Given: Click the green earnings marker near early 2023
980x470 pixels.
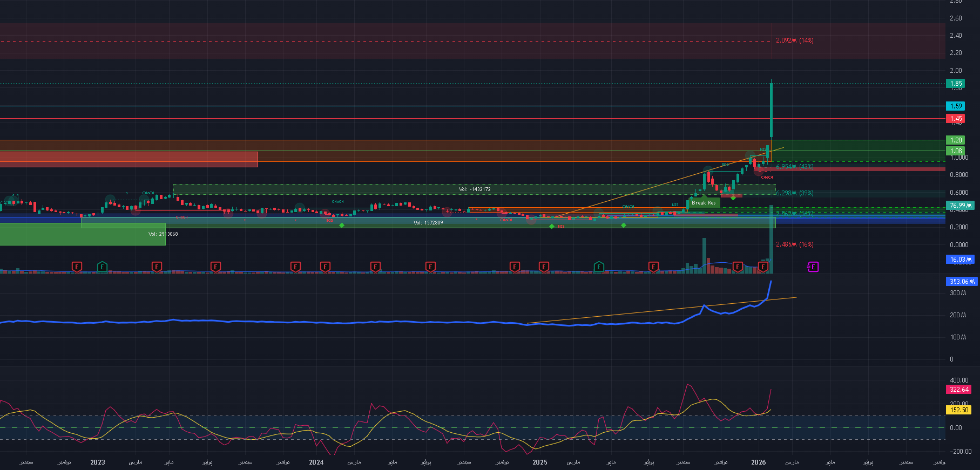Looking at the screenshot, I should pyautogui.click(x=102, y=267).
